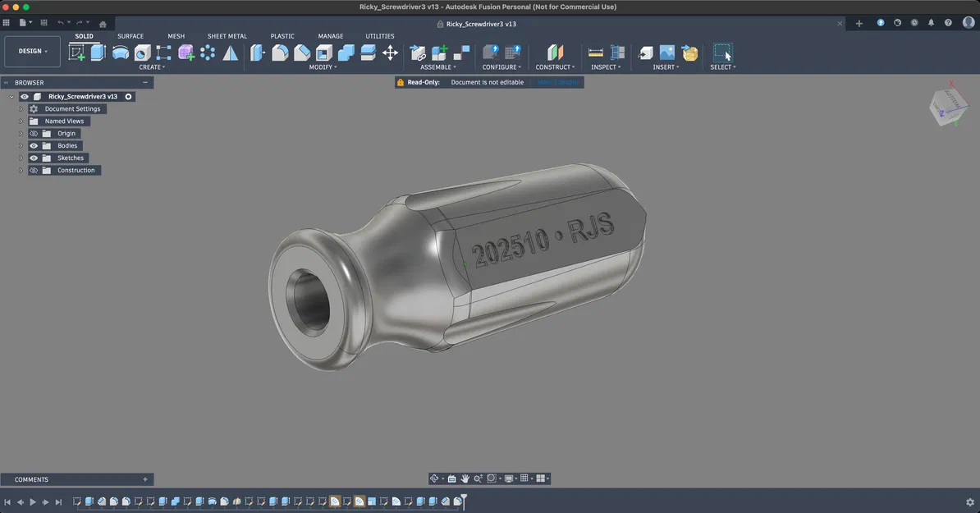Click the Save icon in title toolbar
This screenshot has height=513, width=980.
point(44,23)
